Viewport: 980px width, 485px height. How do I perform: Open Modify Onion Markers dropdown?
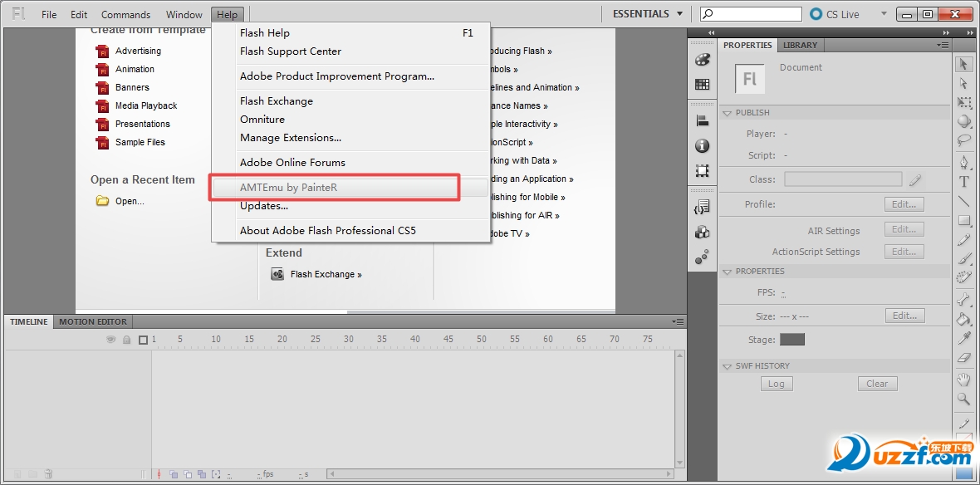click(216, 474)
